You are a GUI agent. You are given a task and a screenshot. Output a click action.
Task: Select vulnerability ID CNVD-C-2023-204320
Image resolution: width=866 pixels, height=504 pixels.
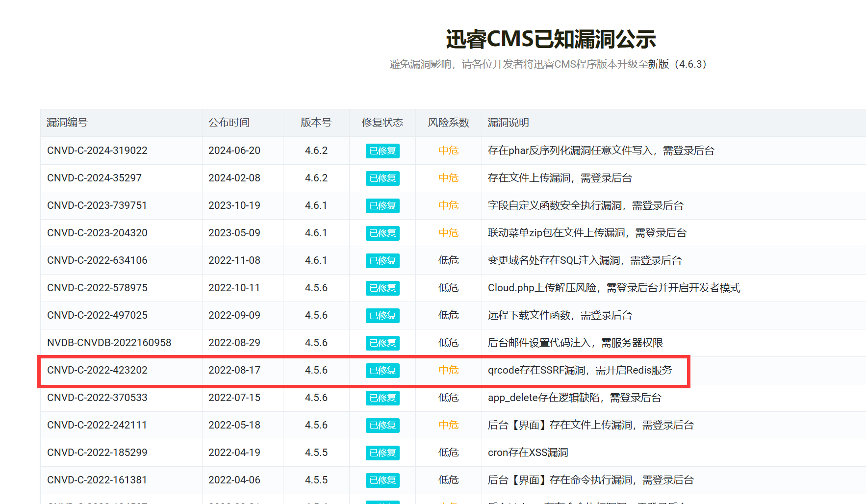click(97, 233)
